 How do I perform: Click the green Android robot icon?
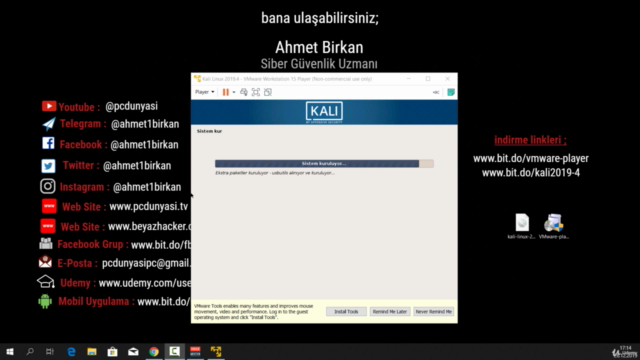pyautogui.click(x=45, y=302)
